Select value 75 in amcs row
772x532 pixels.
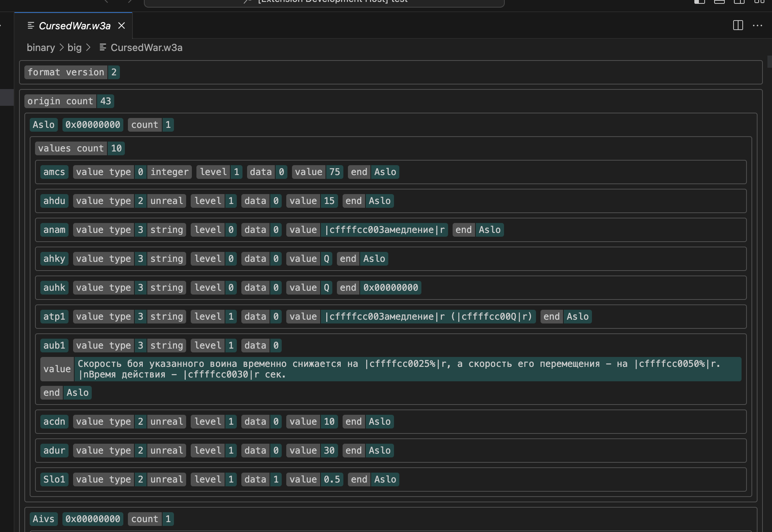335,172
